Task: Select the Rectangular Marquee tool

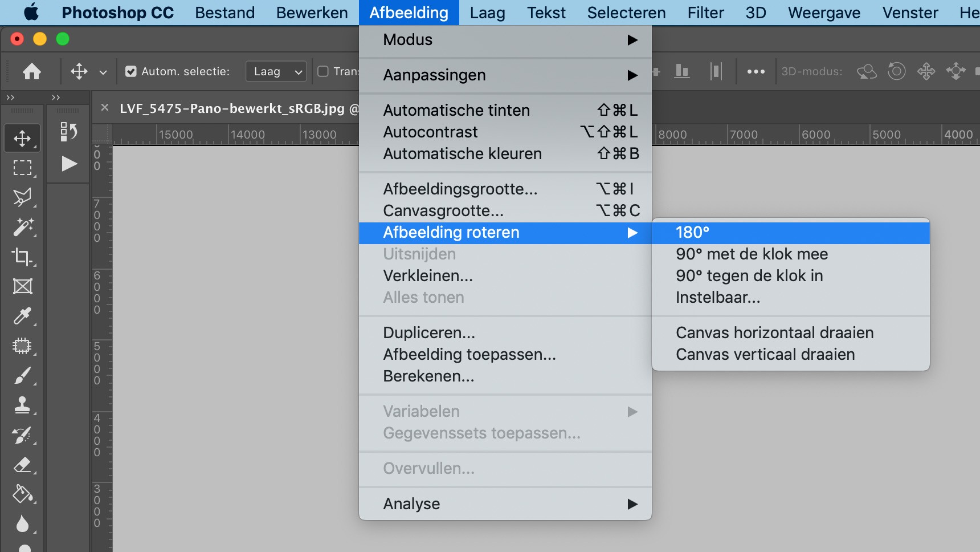Action: [22, 168]
